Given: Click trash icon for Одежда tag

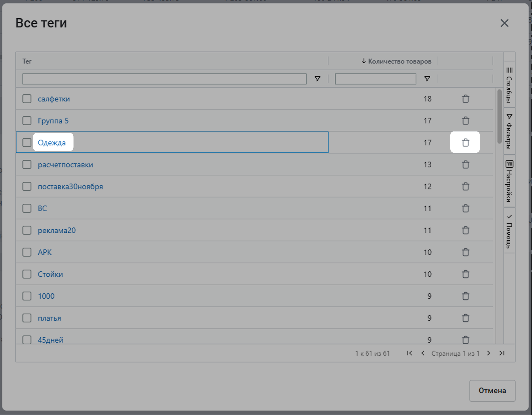Looking at the screenshot, I should (x=465, y=143).
